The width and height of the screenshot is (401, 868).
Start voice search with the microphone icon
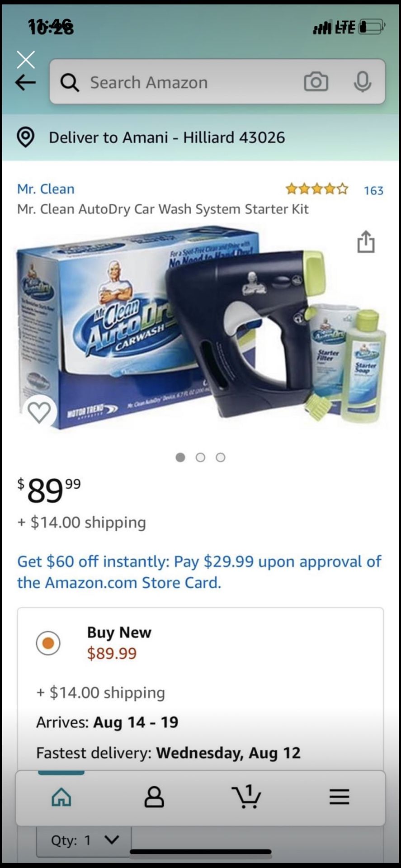click(363, 82)
